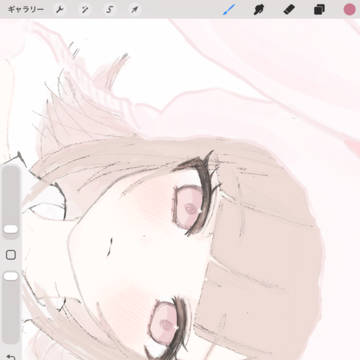This screenshot has height=360, width=360.
Task: Open the Actions wrench menu
Action: point(60,10)
